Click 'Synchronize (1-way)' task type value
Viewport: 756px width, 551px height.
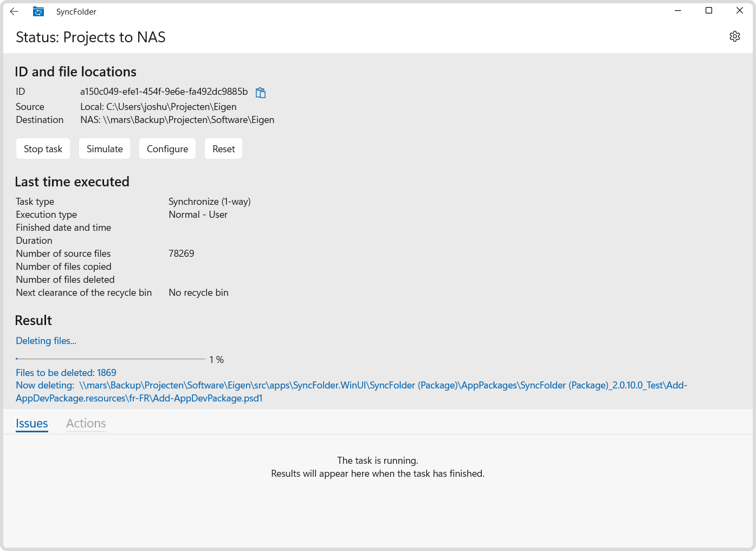[210, 202]
